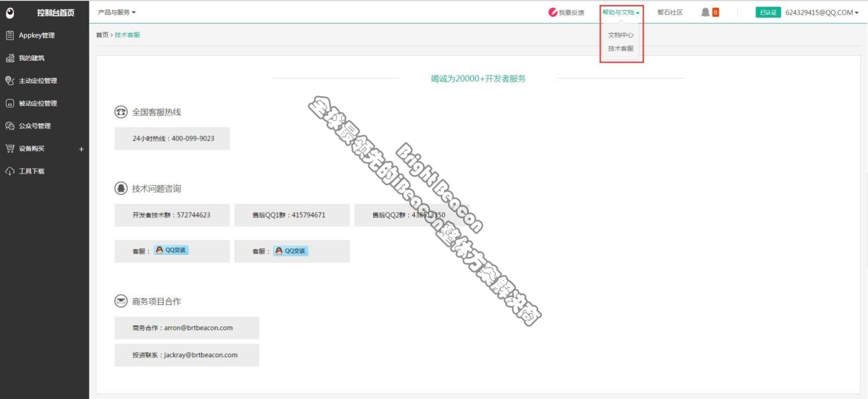Open 控制台首页 in sidebar

point(55,12)
